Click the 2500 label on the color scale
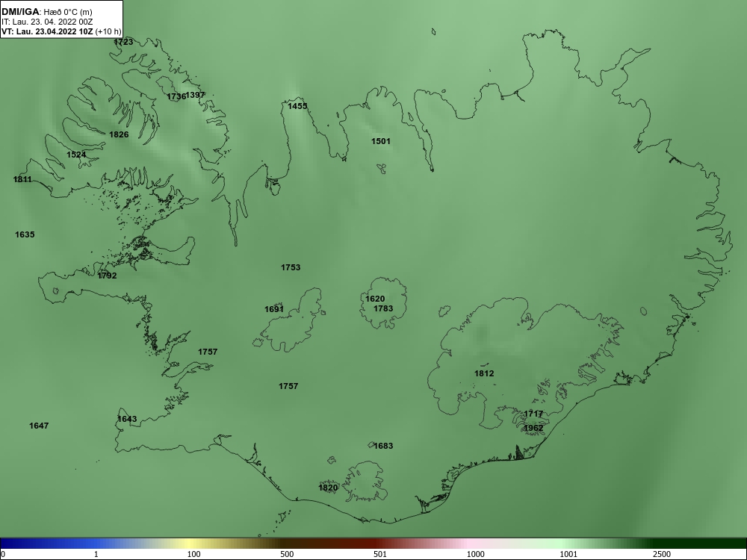This screenshot has height=560, width=747. [x=662, y=554]
